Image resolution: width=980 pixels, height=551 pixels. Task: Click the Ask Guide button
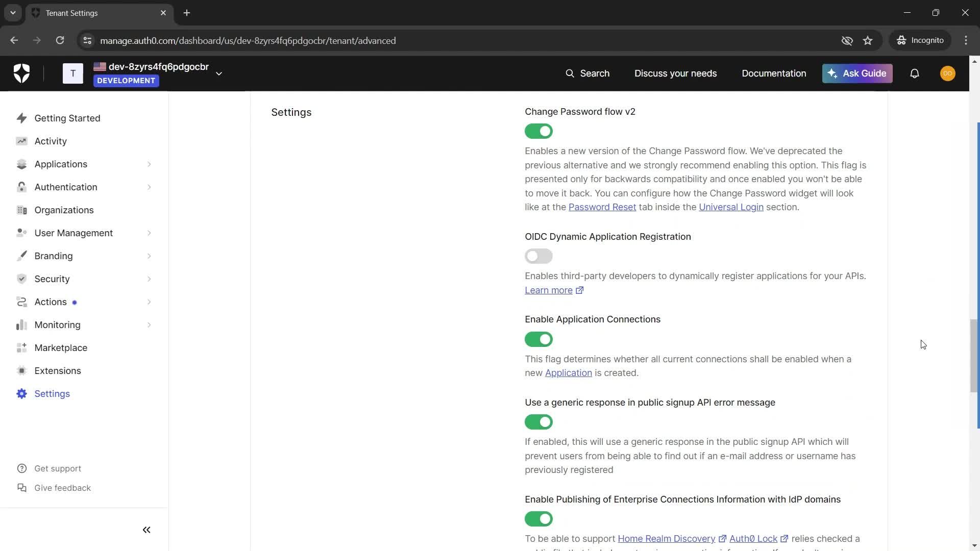pyautogui.click(x=857, y=73)
